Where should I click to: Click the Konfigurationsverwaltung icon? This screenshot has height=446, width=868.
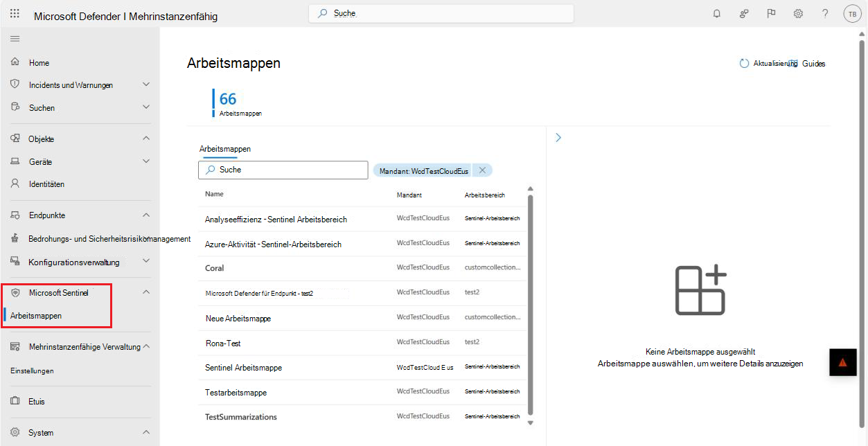click(15, 262)
